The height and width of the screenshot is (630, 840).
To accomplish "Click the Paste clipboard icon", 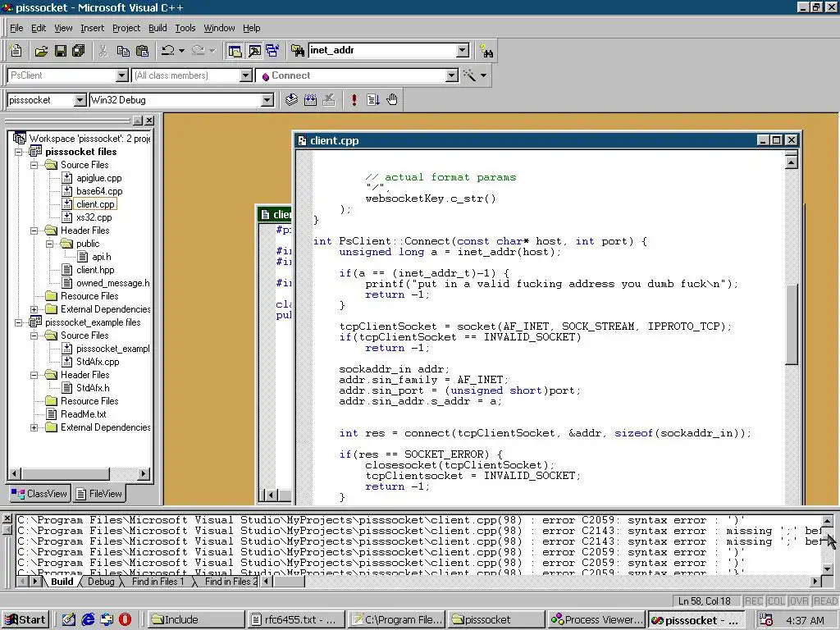I will [143, 51].
